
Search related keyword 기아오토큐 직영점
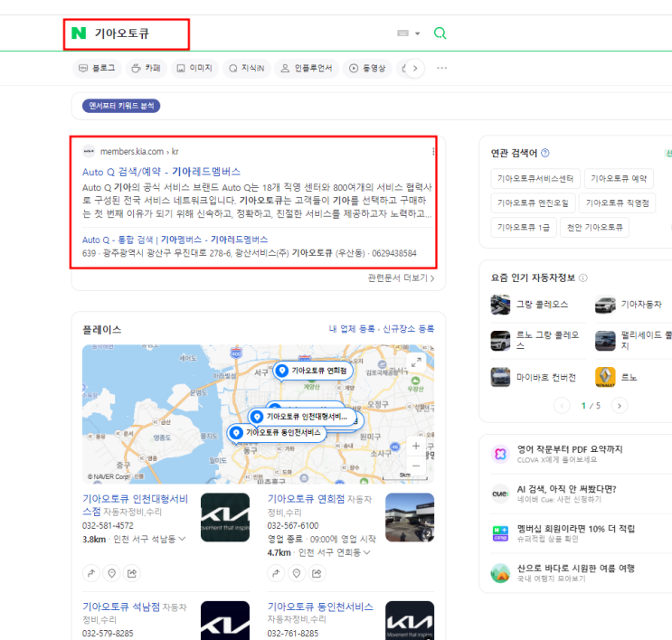[617, 203]
